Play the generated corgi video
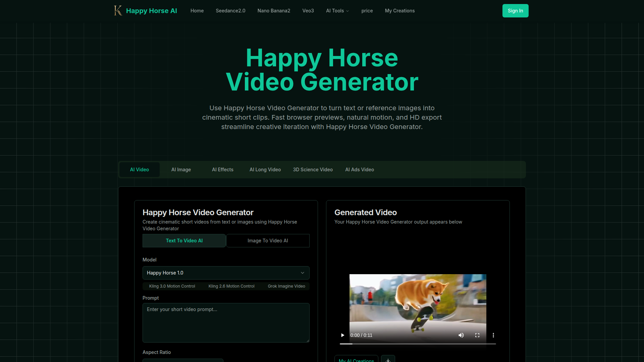Viewport: 644px width, 362px height. point(342,335)
